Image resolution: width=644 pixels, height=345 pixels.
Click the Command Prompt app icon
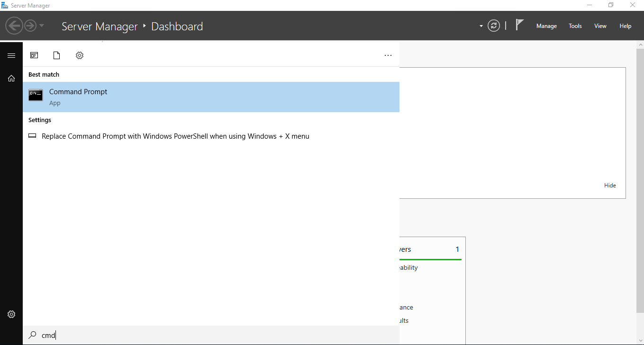tap(36, 95)
